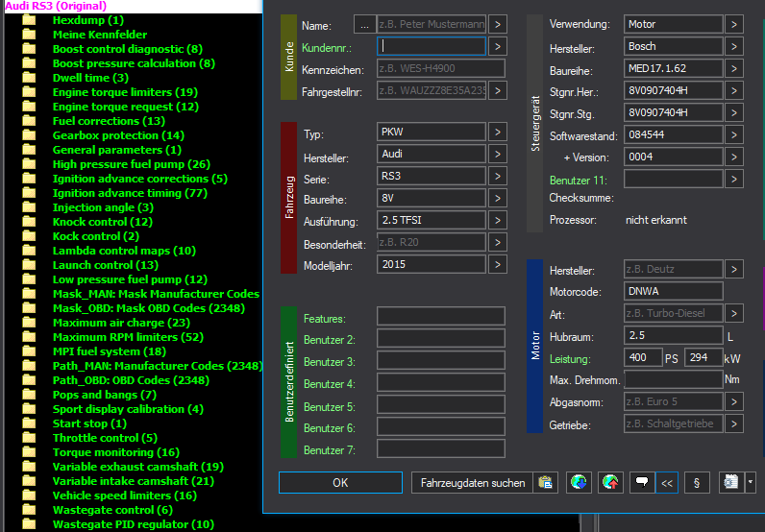Screen dimensions: 765x532
Task: Select Engine torque limiters (19) entry
Action: pos(125,92)
